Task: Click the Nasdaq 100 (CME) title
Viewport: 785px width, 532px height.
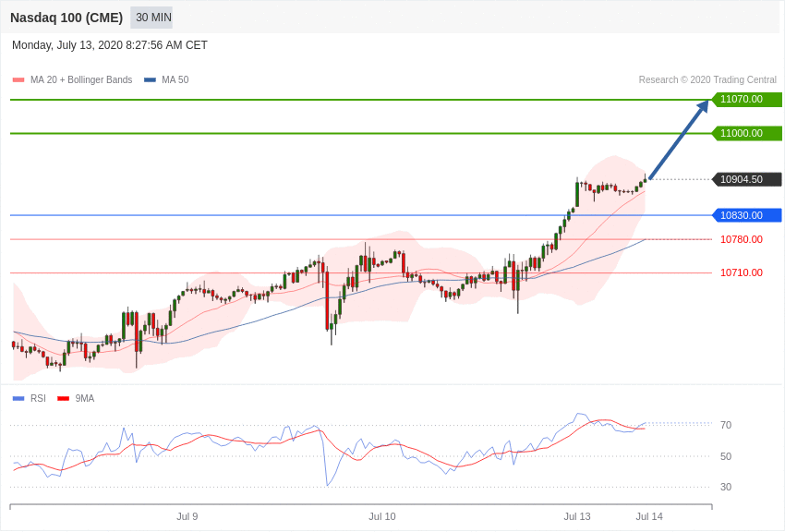Action: point(66,18)
